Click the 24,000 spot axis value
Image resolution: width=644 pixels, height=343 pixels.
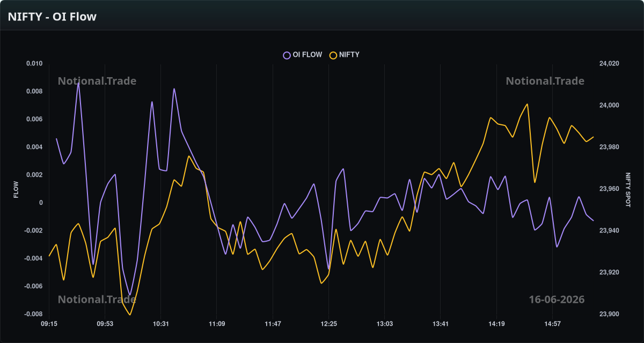click(x=609, y=106)
